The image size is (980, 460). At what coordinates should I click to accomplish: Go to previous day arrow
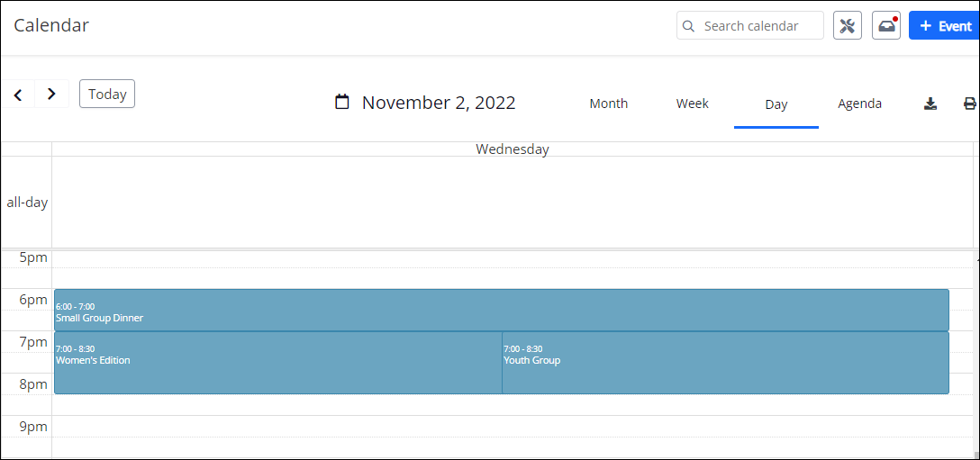[18, 95]
